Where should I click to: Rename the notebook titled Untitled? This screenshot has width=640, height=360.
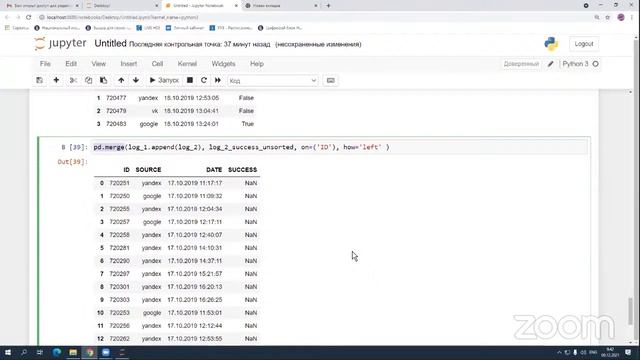click(x=110, y=44)
